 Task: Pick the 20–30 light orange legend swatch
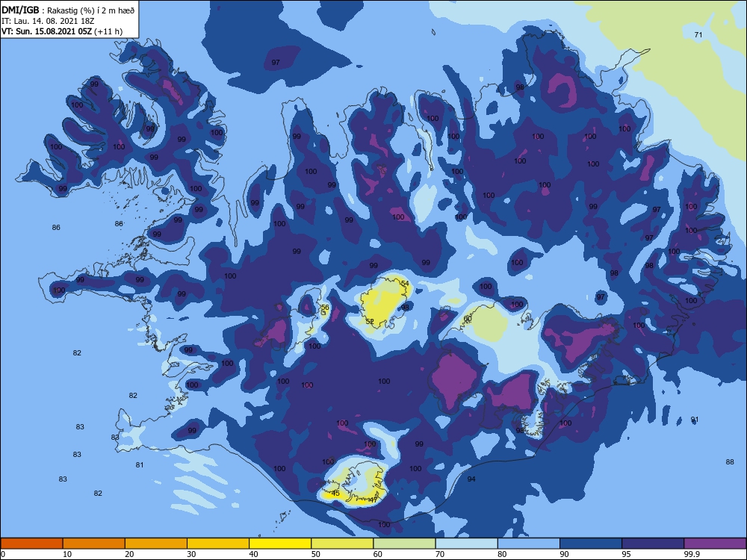pyautogui.click(x=156, y=544)
